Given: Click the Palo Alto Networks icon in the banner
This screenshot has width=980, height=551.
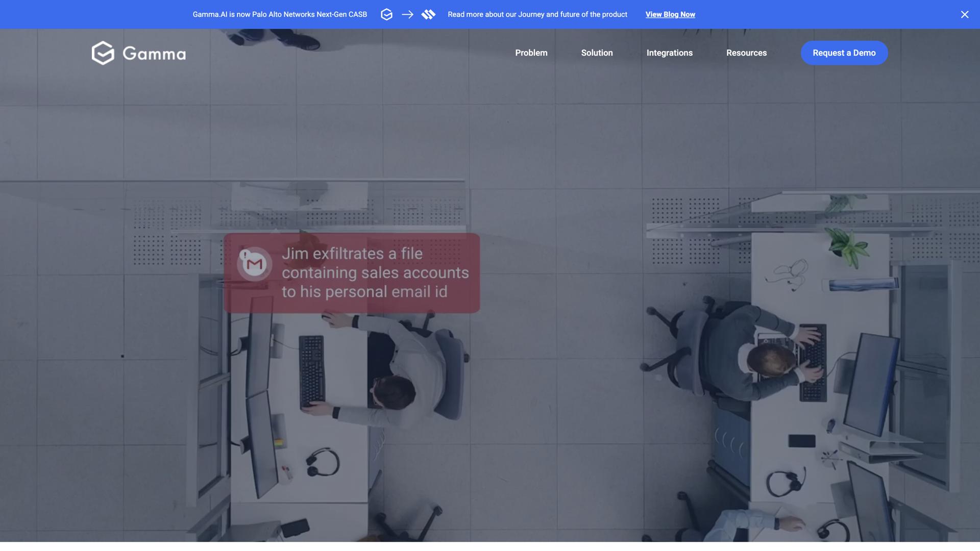Looking at the screenshot, I should point(429,14).
